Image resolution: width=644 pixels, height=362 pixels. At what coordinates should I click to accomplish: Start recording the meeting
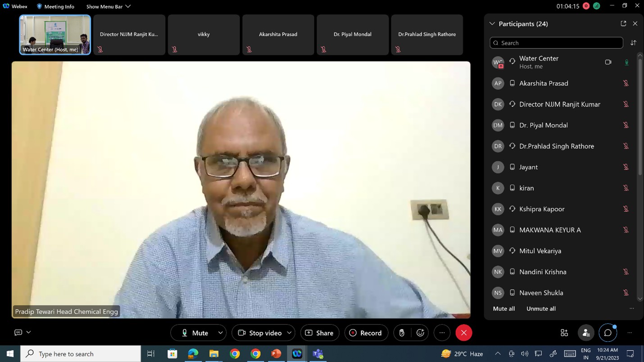click(366, 333)
